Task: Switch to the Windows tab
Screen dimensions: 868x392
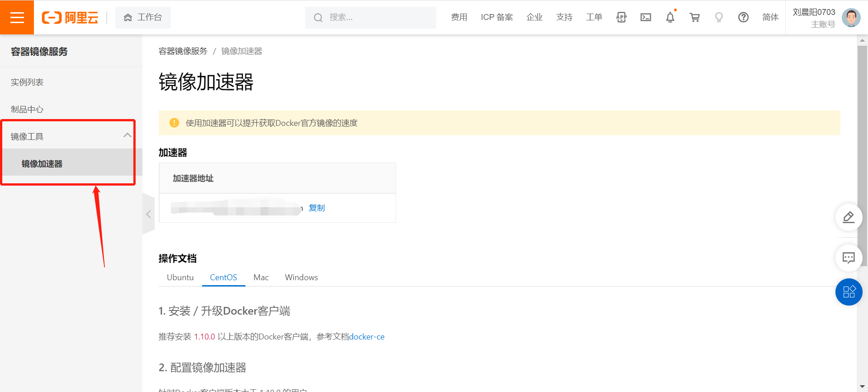Action: pyautogui.click(x=301, y=277)
